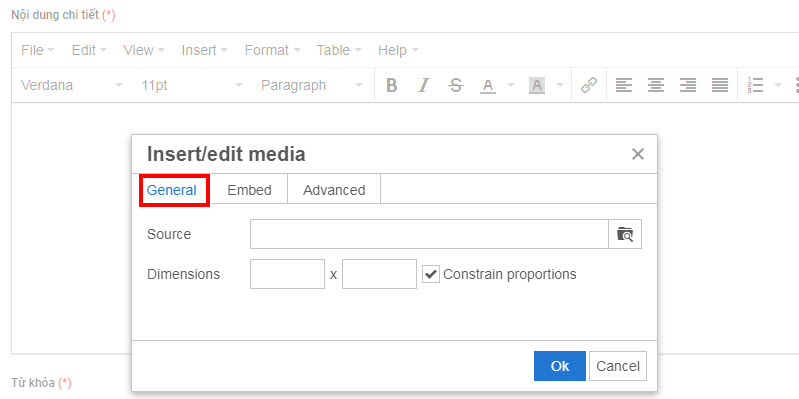Apply strikethrough formatting

click(456, 85)
